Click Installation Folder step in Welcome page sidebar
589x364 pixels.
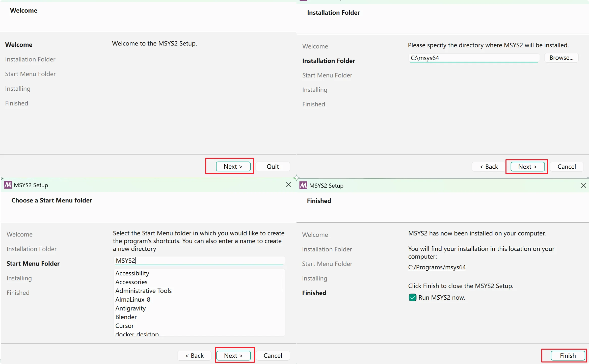pyautogui.click(x=30, y=59)
